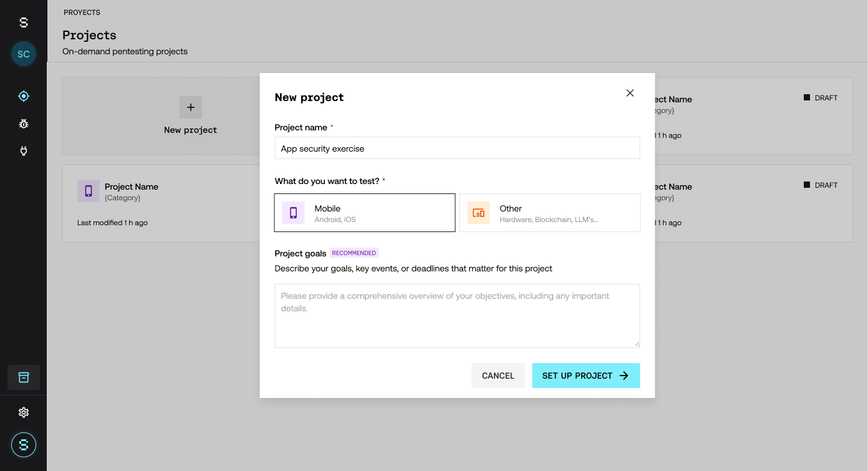This screenshot has width=868, height=471.
Task: Click the top logo icon in sidebar
Action: coord(24,22)
